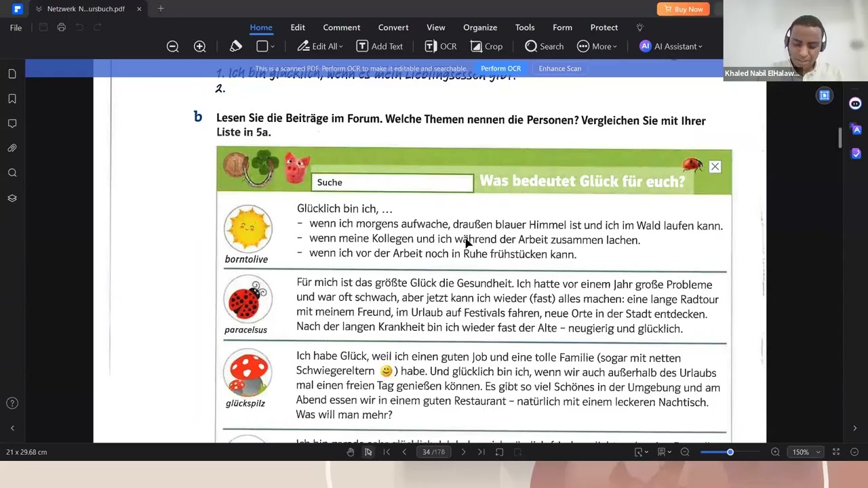Click the status bar zoom out button

point(685,452)
